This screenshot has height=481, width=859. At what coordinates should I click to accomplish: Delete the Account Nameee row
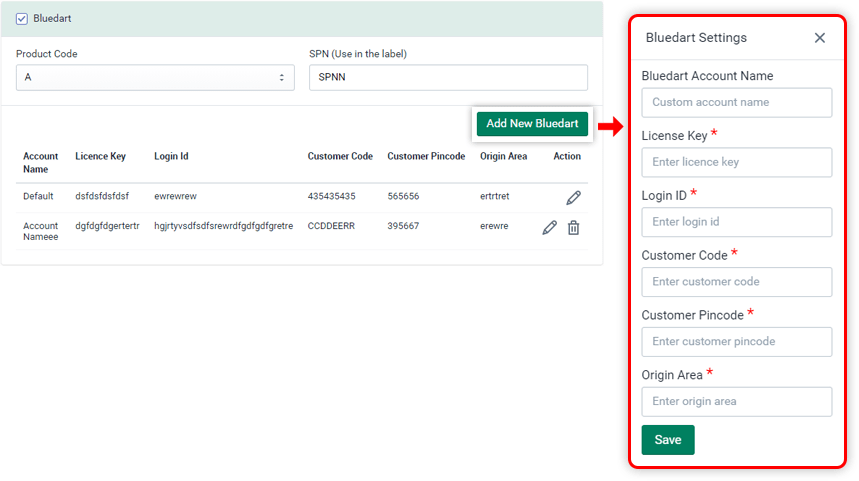(x=573, y=227)
